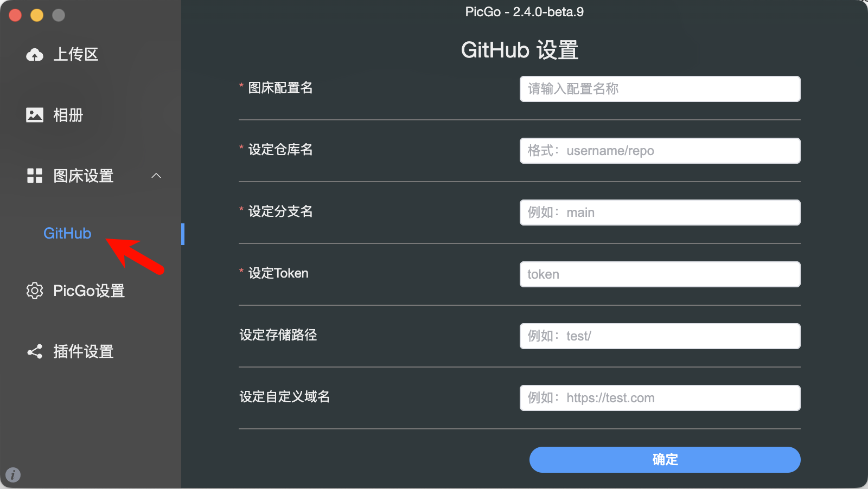The image size is (868, 489).
Task: Open PicGo设置 via the gear icon
Action: pyautogui.click(x=34, y=291)
